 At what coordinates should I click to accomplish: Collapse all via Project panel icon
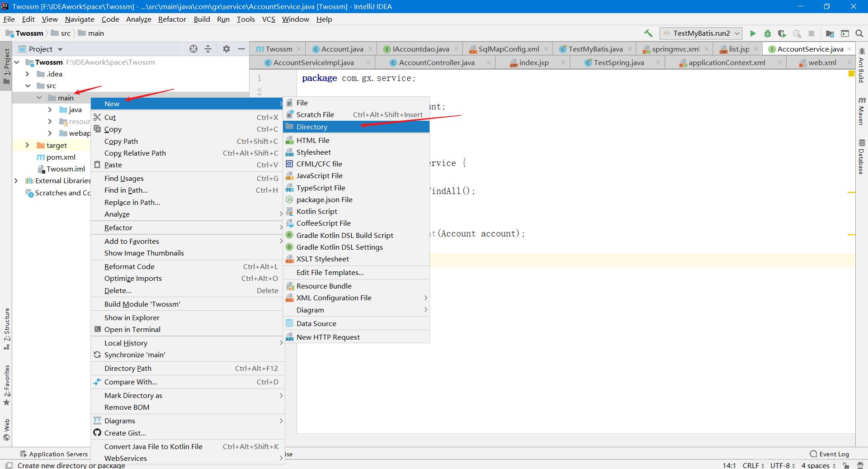click(x=208, y=49)
